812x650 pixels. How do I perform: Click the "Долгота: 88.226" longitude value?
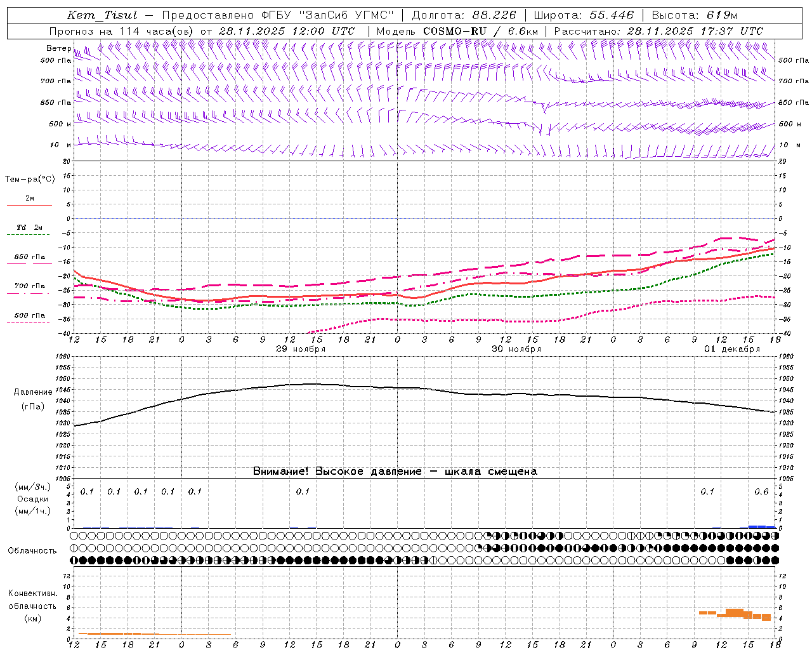point(464,15)
